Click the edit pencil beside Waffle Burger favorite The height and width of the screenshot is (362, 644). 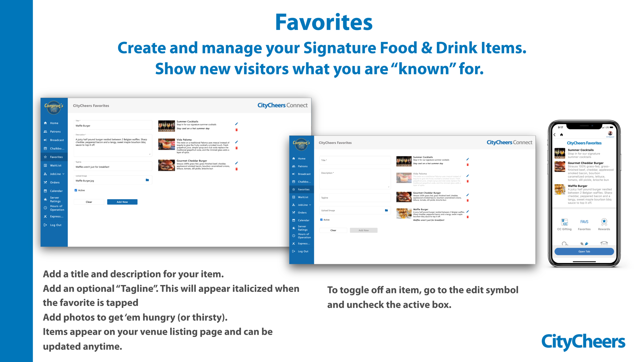[x=467, y=211]
